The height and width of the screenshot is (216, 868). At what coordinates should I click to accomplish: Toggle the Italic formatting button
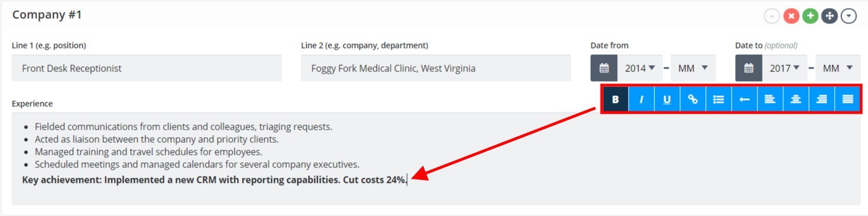[641, 99]
